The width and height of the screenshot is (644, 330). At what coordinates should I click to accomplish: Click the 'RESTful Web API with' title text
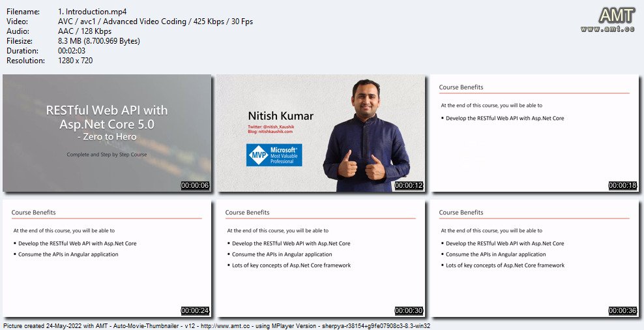click(107, 110)
